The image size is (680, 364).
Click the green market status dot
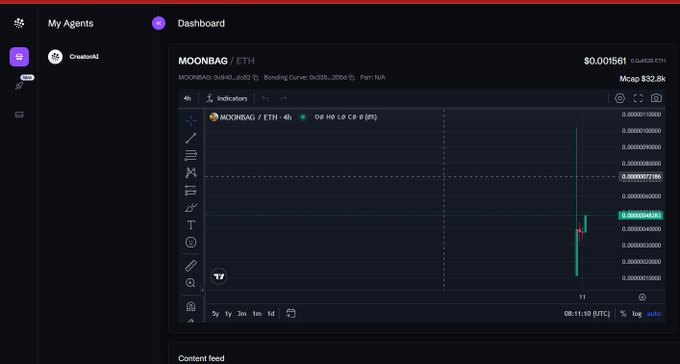303,117
